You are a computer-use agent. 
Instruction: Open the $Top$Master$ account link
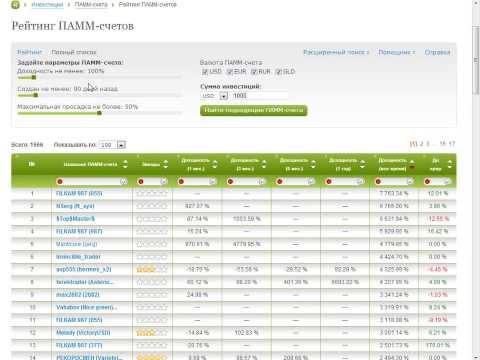[x=75, y=219]
